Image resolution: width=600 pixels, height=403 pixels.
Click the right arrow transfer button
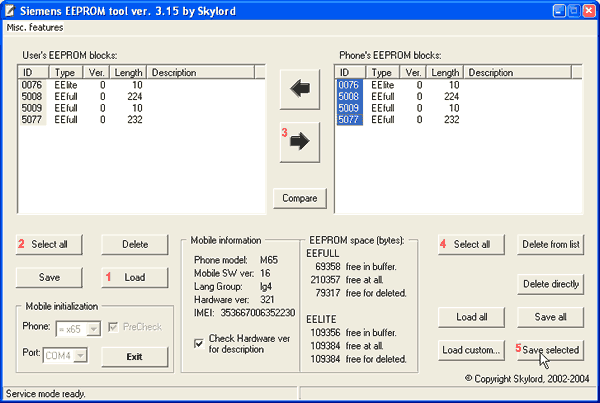(300, 142)
